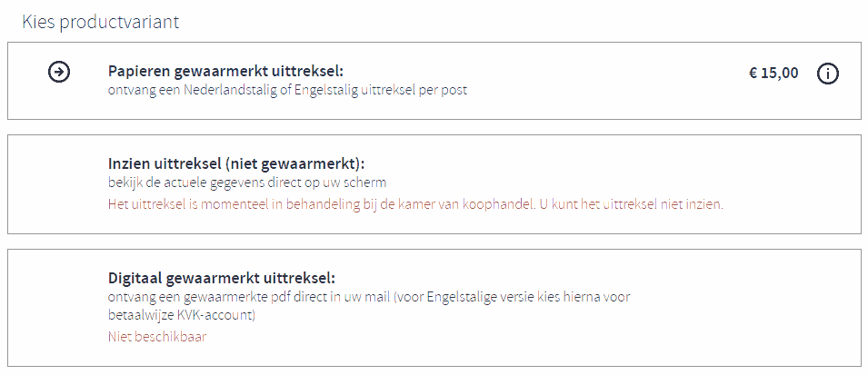Click the "gewaarmerkte pdf direct in uw mail" line
The image size is (868, 375).
click(369, 297)
